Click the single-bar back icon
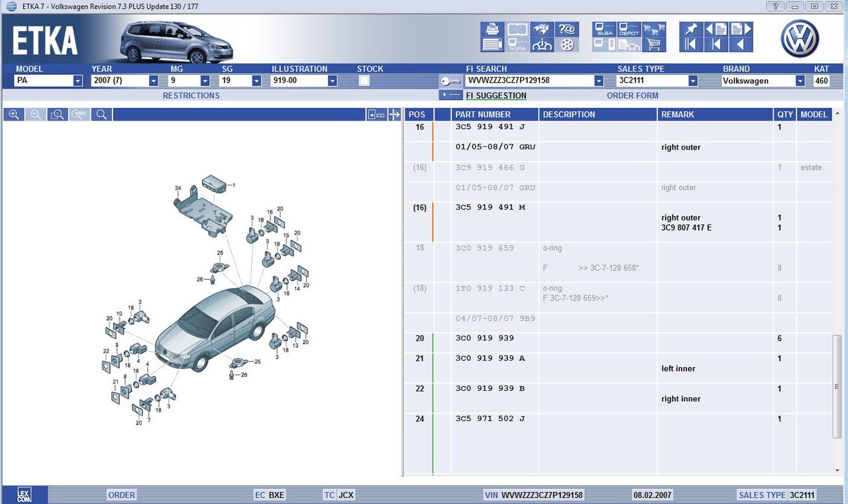This screenshot has height=504, width=848. (x=716, y=45)
